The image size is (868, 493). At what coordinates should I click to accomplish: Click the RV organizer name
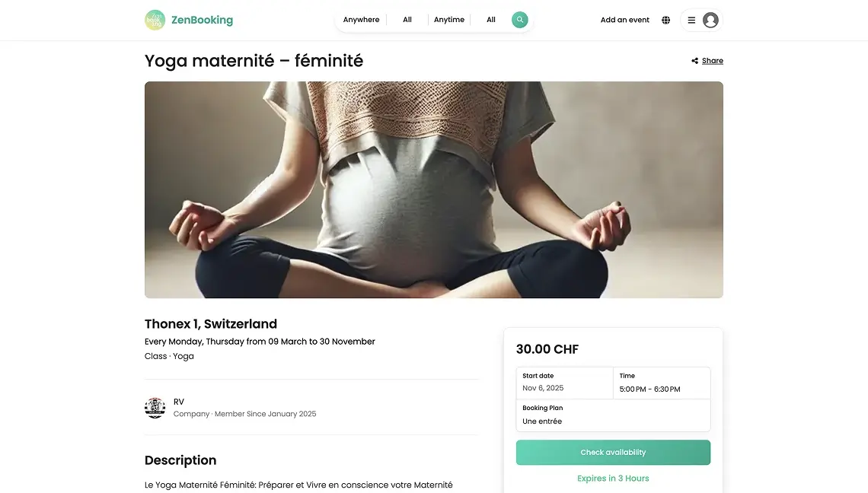[179, 402]
